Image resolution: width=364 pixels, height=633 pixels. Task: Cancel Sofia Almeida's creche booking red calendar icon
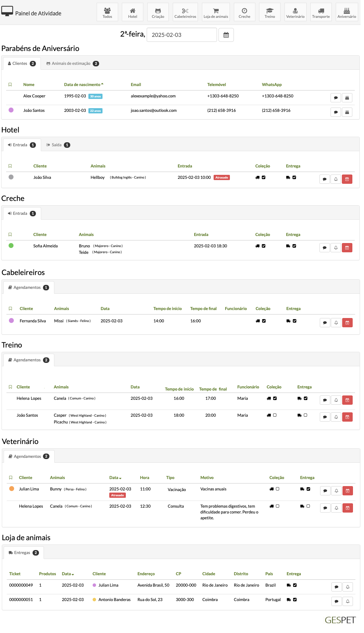(x=347, y=248)
